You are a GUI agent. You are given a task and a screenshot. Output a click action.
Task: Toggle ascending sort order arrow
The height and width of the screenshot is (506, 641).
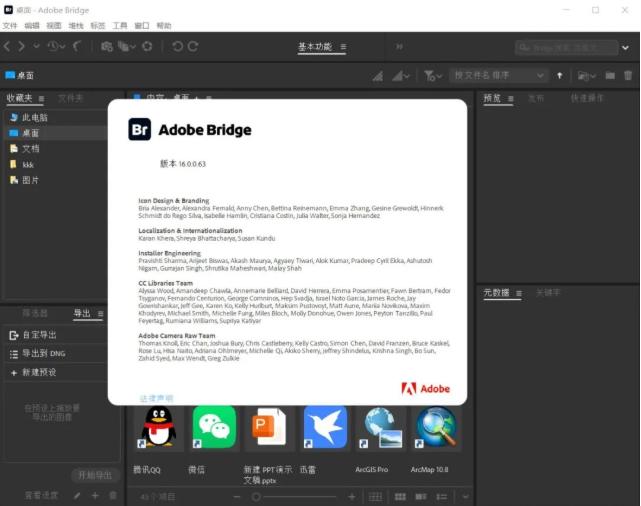(560, 76)
